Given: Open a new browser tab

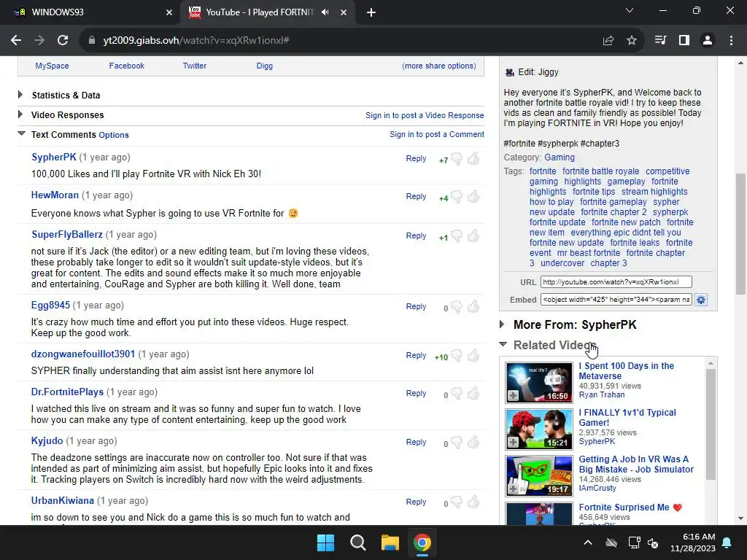Looking at the screenshot, I should (x=371, y=12).
